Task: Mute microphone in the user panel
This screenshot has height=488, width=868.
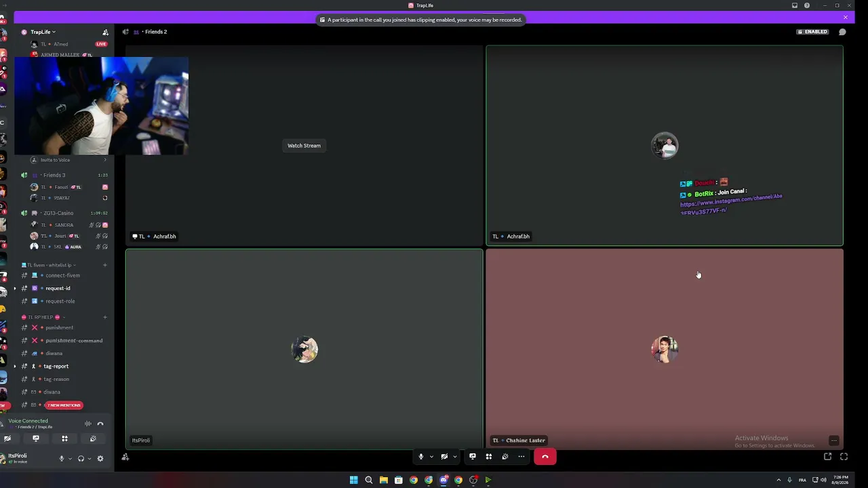Action: tap(62, 458)
